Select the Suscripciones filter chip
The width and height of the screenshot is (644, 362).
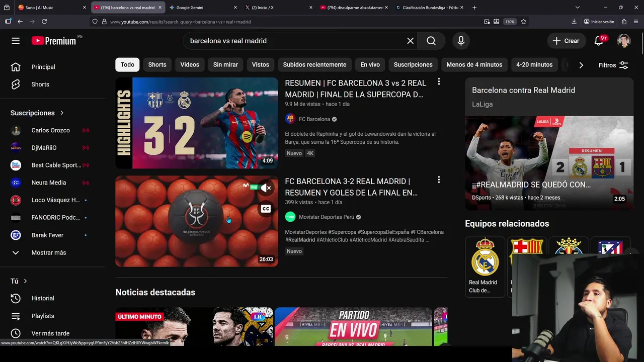[413, 64]
